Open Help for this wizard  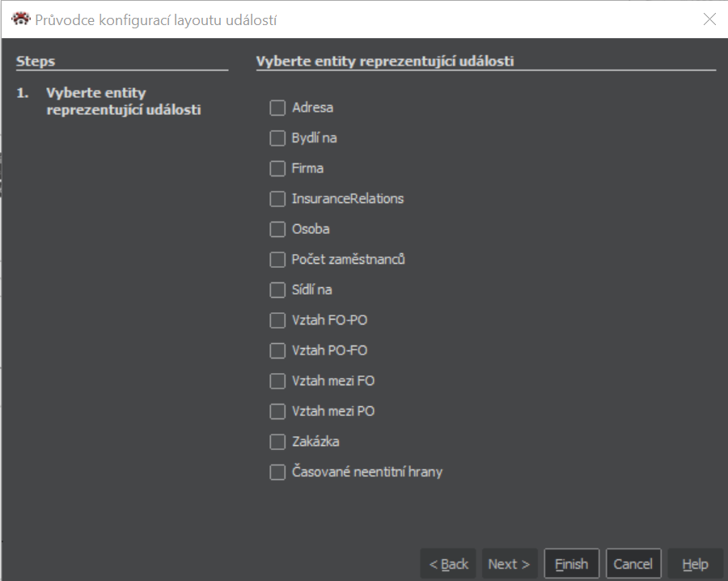(x=695, y=564)
